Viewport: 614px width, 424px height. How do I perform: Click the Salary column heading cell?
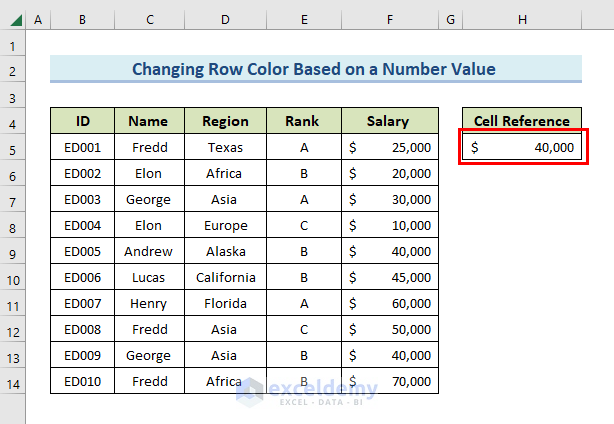point(389,121)
